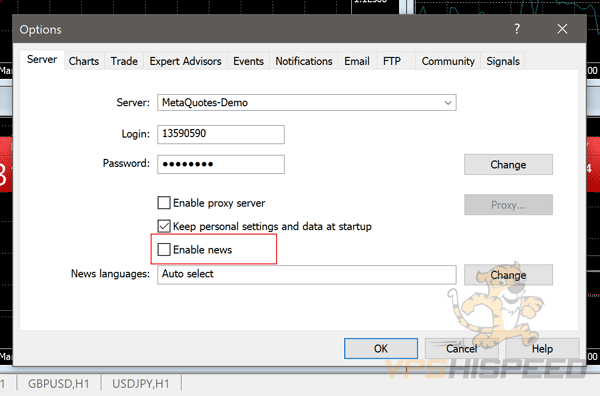Image resolution: width=600 pixels, height=396 pixels.
Task: Click the Login field with 13590590
Action: (x=221, y=134)
